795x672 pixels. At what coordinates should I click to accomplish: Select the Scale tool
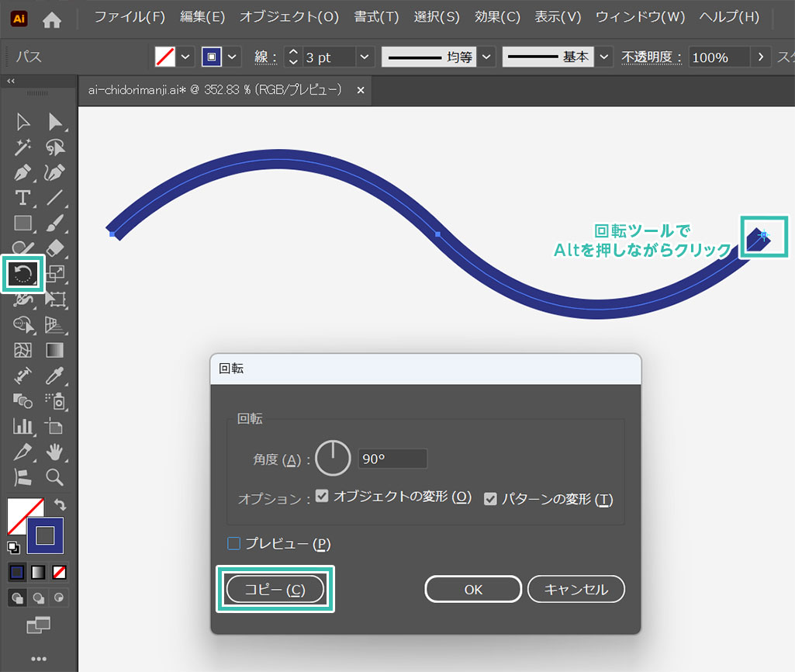point(55,274)
